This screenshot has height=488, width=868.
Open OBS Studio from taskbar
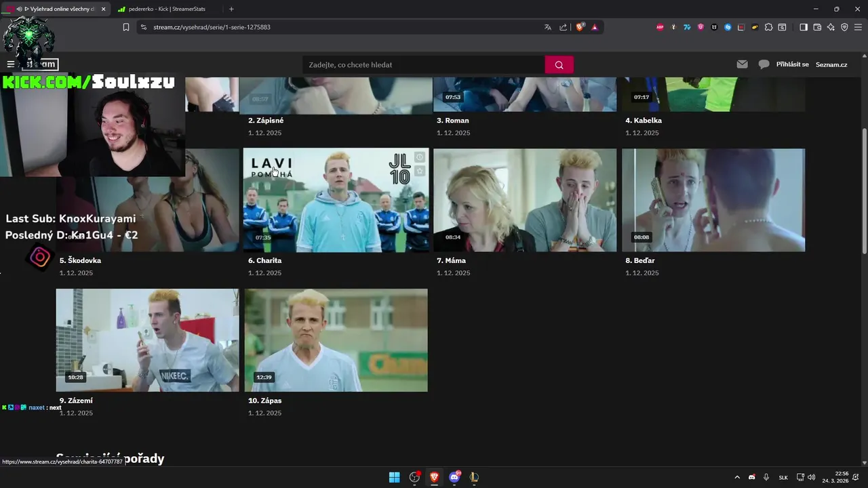tap(414, 477)
